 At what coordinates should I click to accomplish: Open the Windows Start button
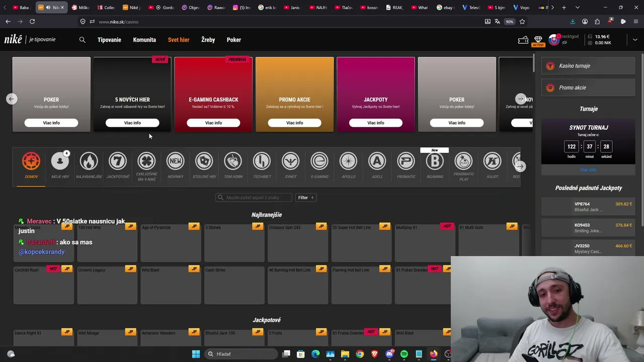pos(196,354)
